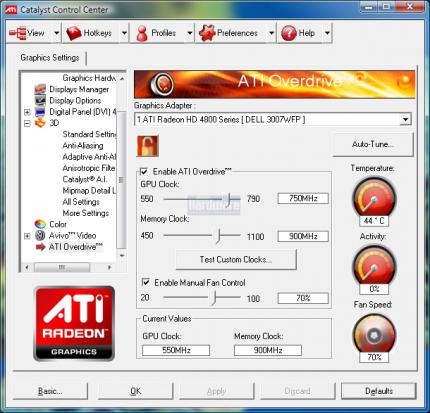Screen dimensions: 430x413
Task: Collapse the 3D tree node
Action: (27, 123)
